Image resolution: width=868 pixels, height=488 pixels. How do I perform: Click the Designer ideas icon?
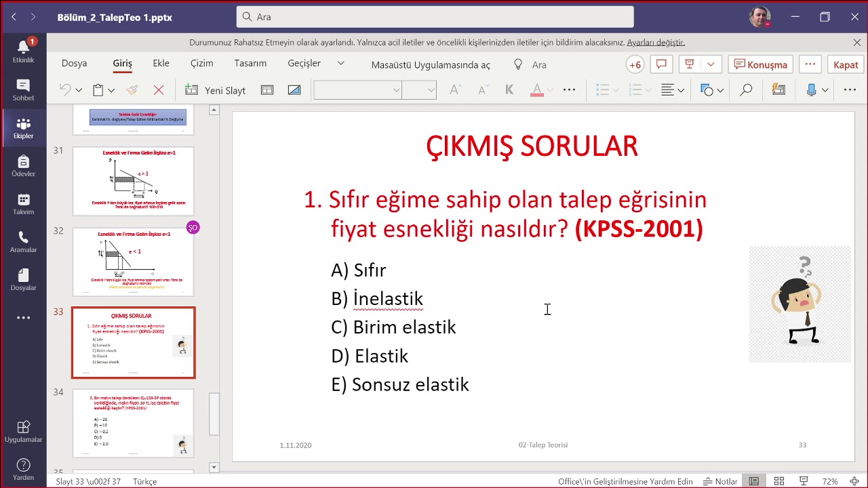tap(778, 89)
